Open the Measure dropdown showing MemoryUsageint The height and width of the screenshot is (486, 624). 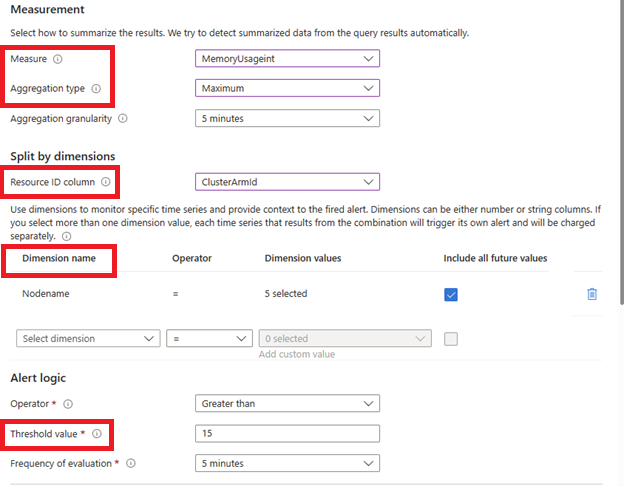287,59
